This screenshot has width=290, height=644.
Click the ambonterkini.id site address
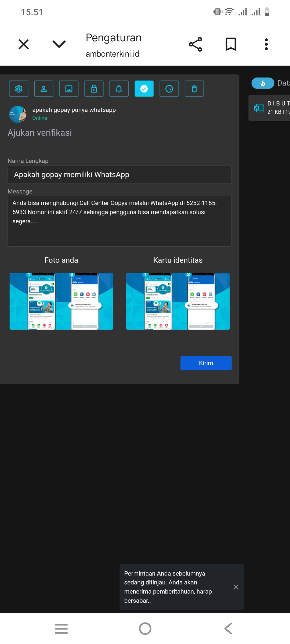(x=113, y=54)
